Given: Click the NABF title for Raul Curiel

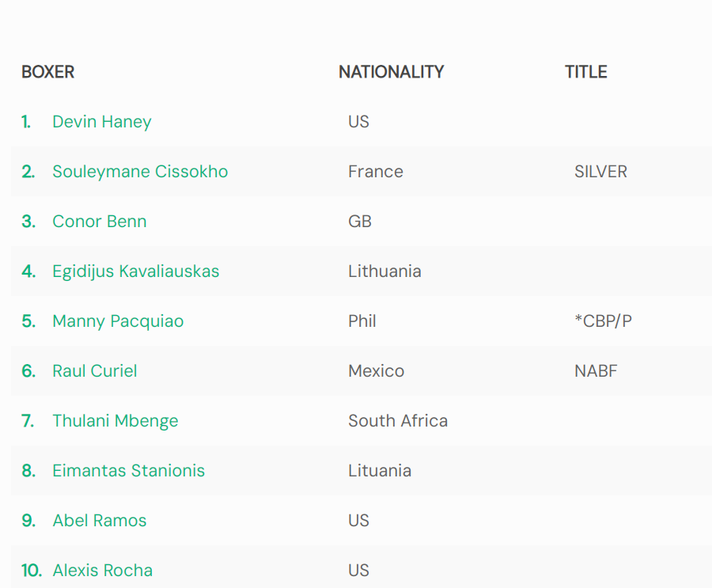Looking at the screenshot, I should (x=596, y=371).
